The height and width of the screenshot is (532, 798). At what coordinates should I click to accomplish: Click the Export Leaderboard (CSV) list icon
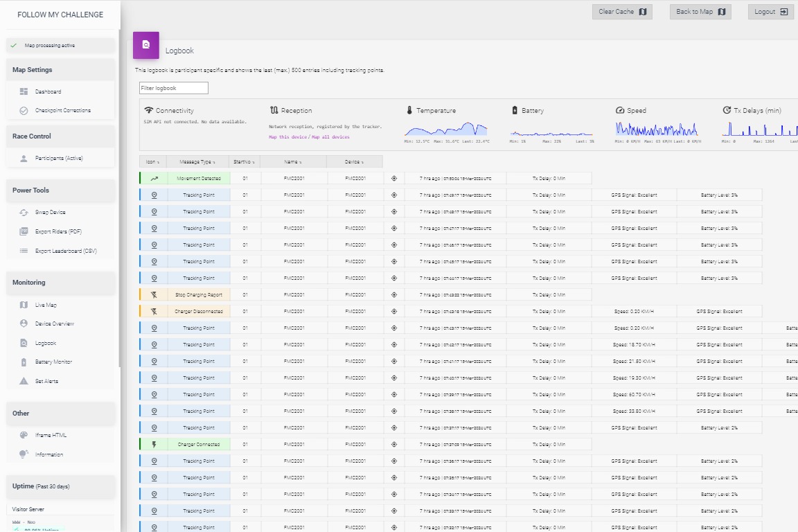click(x=24, y=251)
